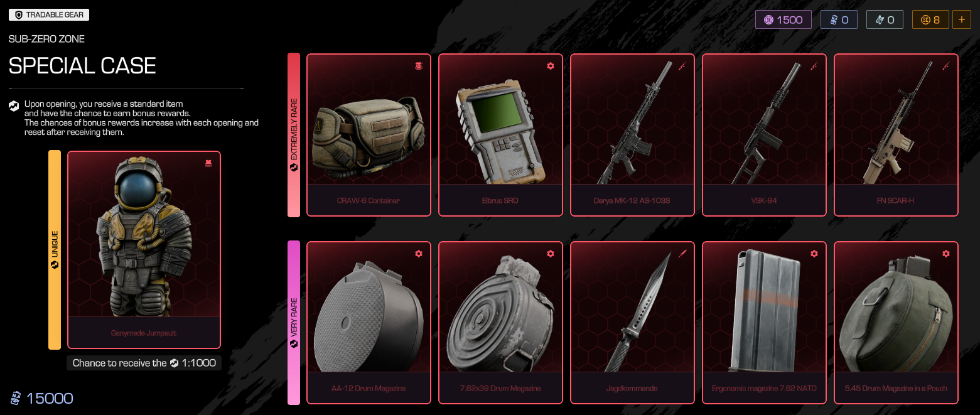Screen dimensions: 980x415
Task: Click the shield icon on Tradable Gear badge
Action: coord(18,14)
